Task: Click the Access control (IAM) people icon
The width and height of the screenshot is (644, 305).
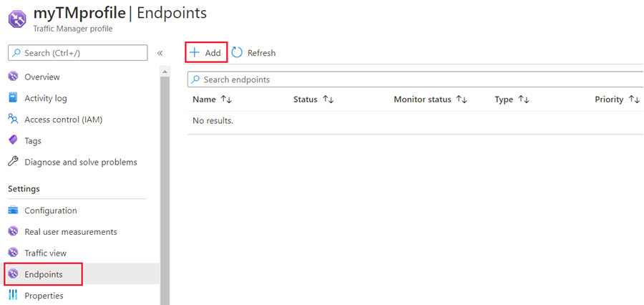Action: [13, 119]
